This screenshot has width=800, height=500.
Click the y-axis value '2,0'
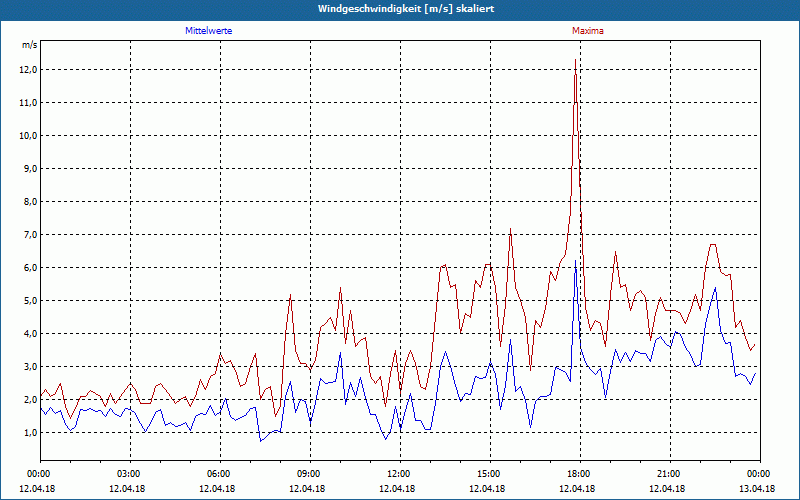[x=31, y=399]
